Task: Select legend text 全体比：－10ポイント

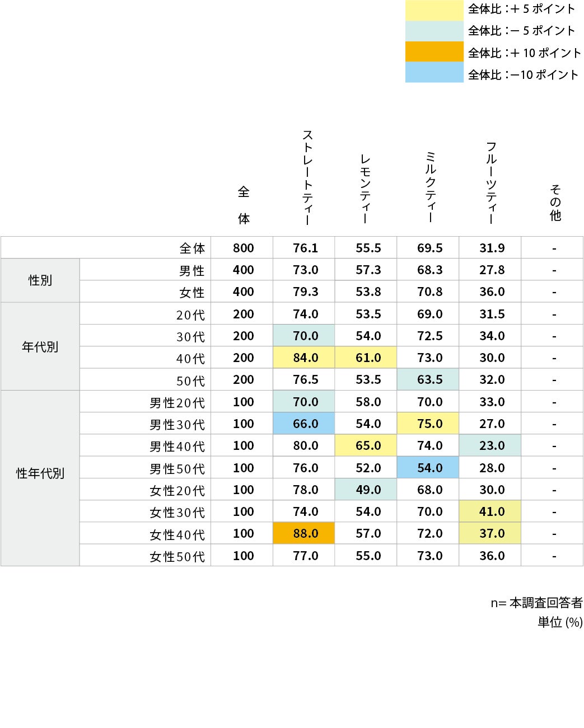Action: pyautogui.click(x=523, y=74)
